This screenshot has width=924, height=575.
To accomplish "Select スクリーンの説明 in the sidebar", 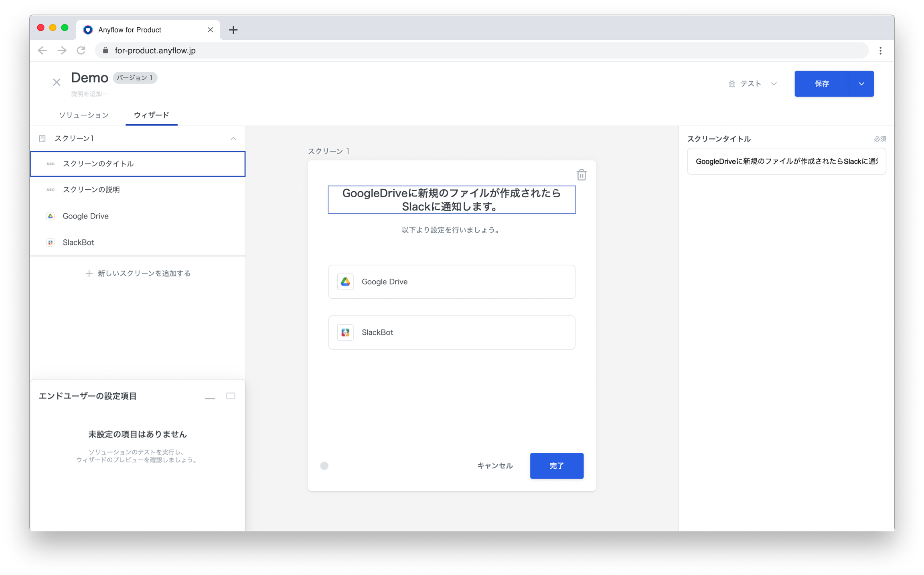I will [138, 190].
